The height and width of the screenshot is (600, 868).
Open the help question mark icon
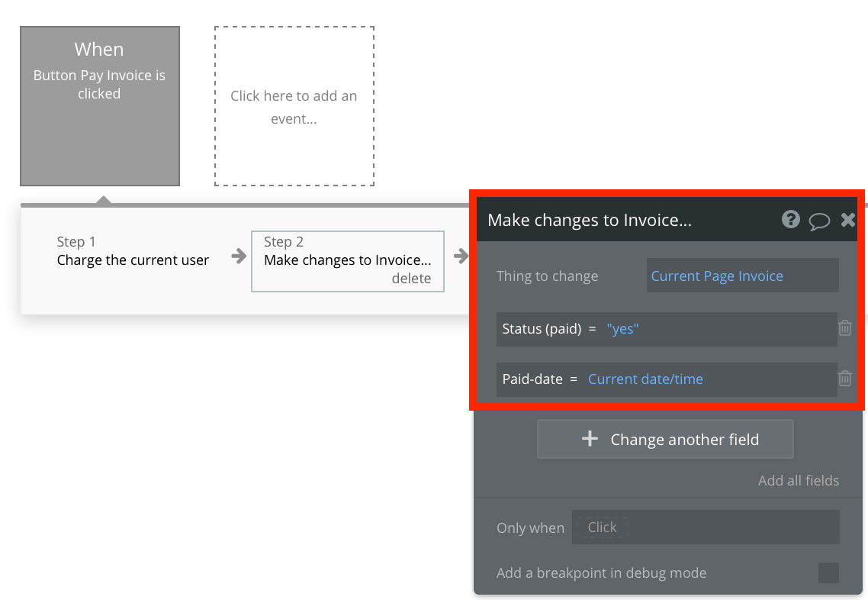(791, 220)
